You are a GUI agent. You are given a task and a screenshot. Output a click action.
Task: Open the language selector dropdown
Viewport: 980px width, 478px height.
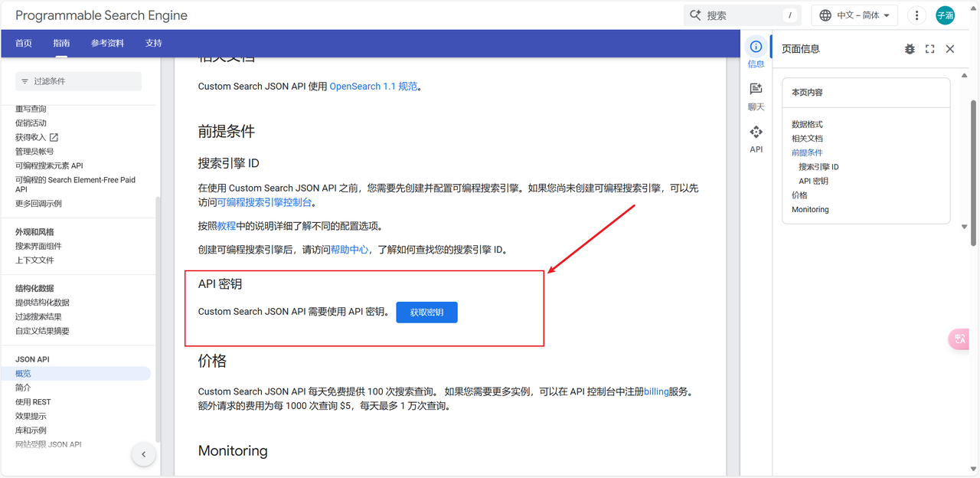pyautogui.click(x=854, y=15)
